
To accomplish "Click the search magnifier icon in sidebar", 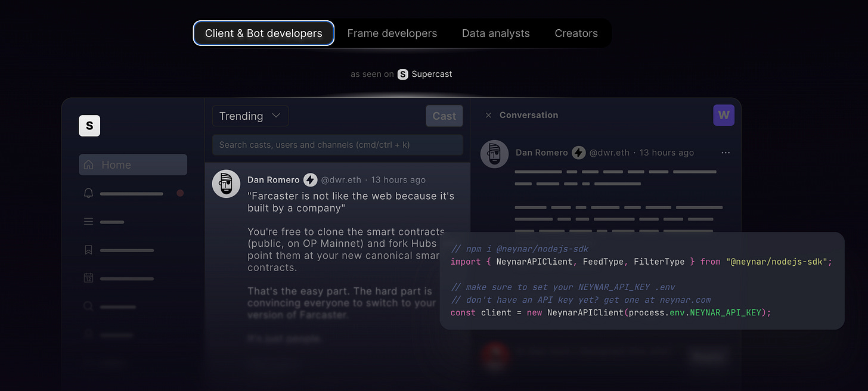I will point(89,306).
